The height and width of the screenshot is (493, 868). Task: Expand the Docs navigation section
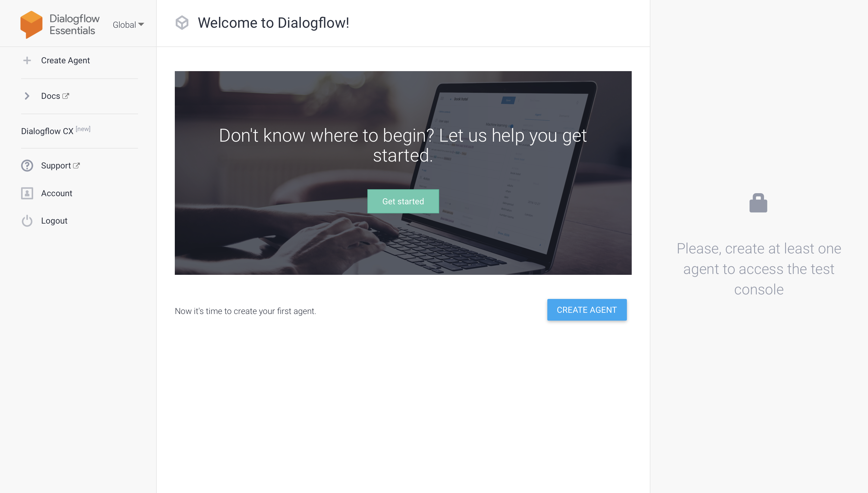26,96
